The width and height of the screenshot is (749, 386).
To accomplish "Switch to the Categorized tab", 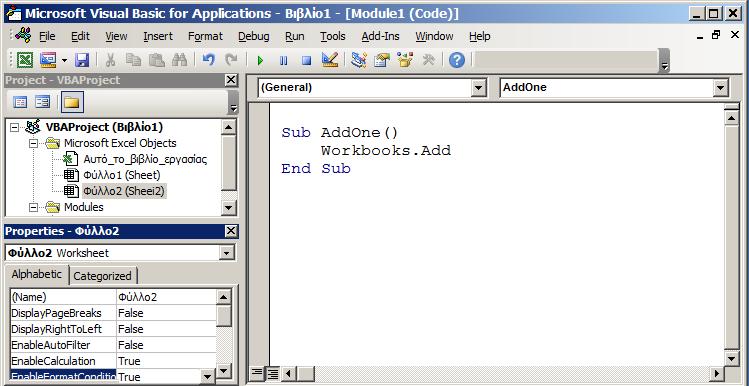I will coord(102,276).
